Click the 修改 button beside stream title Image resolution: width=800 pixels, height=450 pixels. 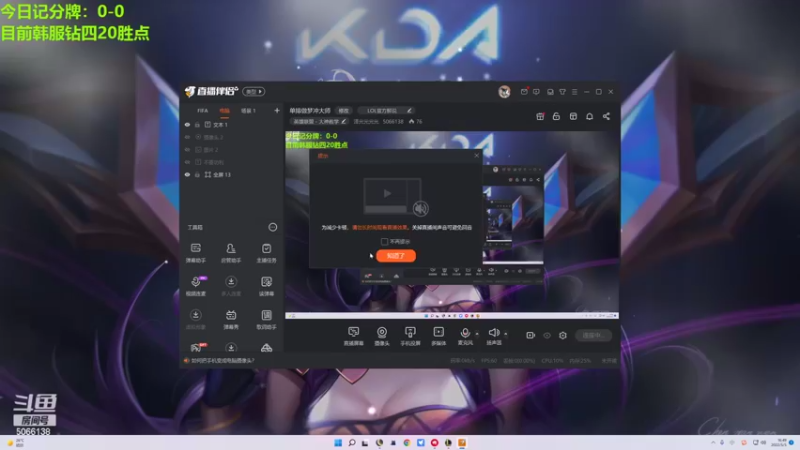[344, 111]
